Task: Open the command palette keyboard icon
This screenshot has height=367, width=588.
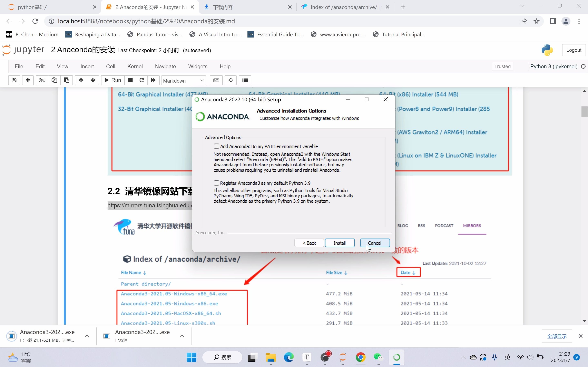Action: (x=216, y=80)
